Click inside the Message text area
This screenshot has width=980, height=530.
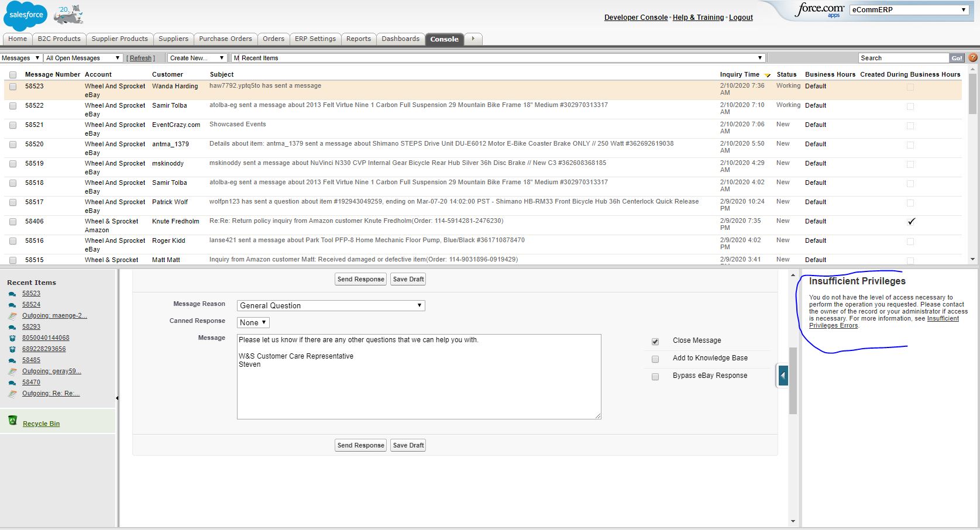tap(419, 377)
